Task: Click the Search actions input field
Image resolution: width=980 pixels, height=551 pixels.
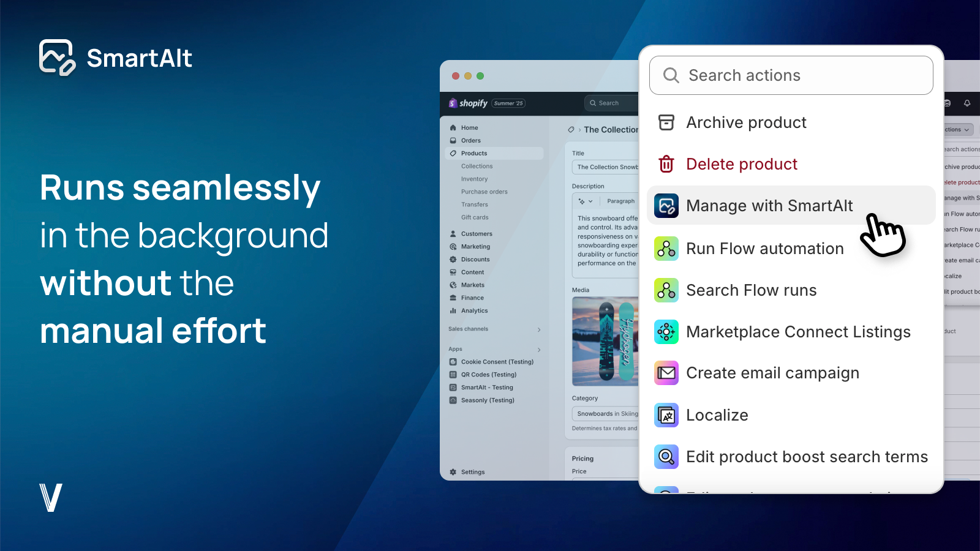Action: [790, 75]
